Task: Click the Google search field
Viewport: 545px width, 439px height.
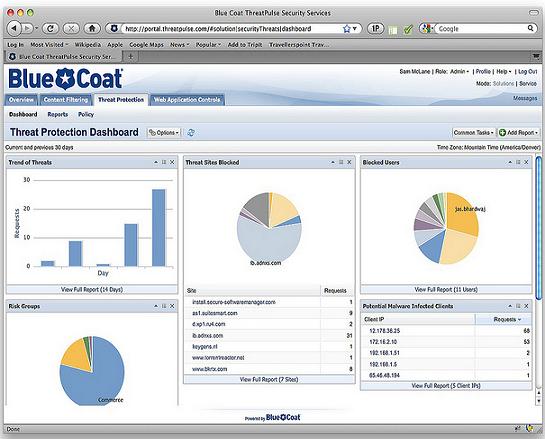Action: click(481, 29)
